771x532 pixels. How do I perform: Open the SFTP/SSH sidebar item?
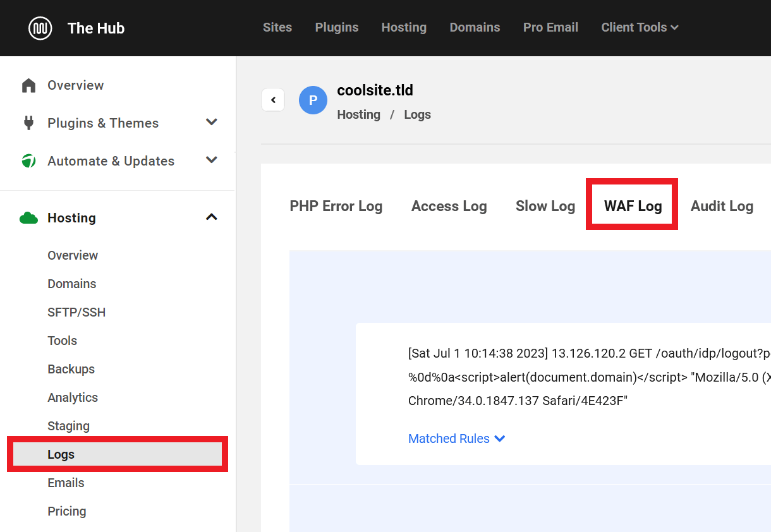(x=76, y=312)
